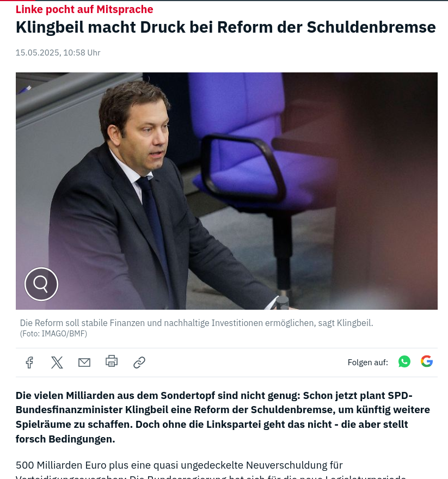The width and height of the screenshot is (448, 479).
Task: Click the 'Folgen auf:' label
Action: tap(367, 363)
